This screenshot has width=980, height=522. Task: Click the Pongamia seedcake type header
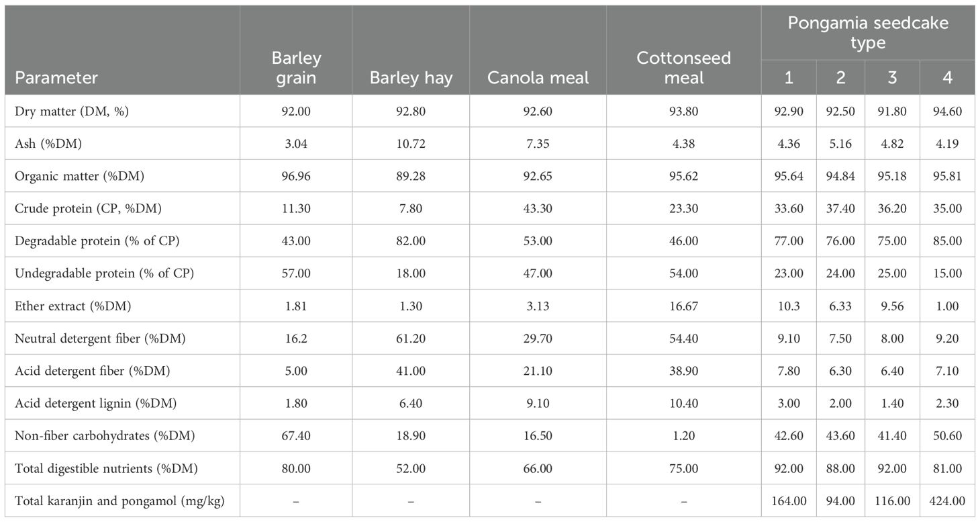pos(868,33)
